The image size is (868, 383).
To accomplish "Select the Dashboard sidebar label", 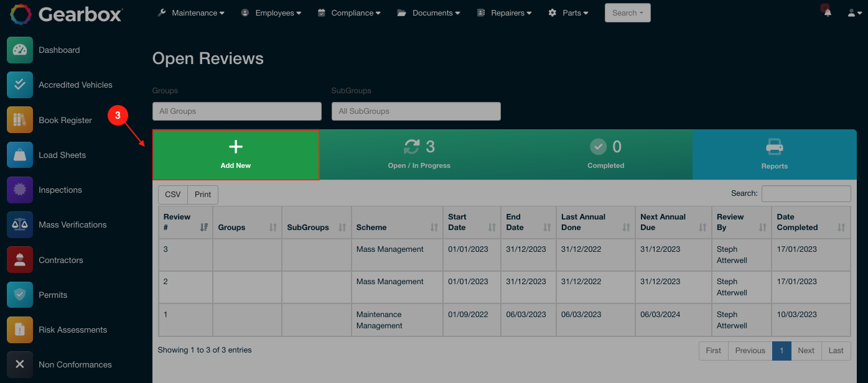I will 59,50.
